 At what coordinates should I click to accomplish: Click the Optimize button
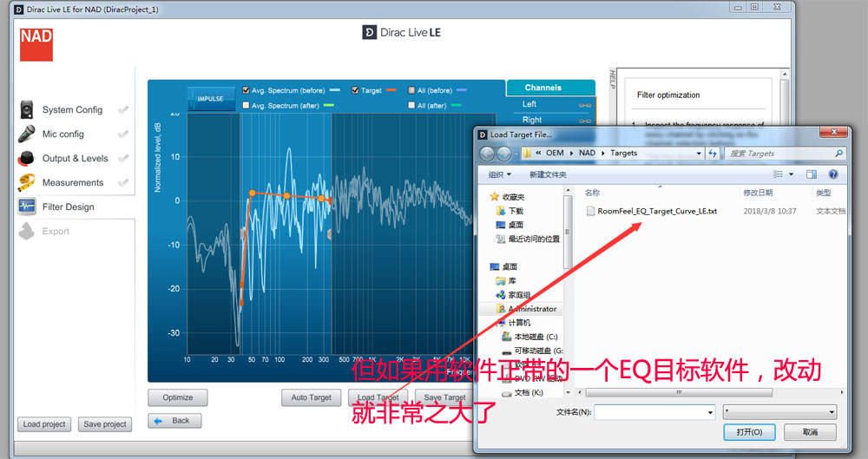click(x=178, y=397)
